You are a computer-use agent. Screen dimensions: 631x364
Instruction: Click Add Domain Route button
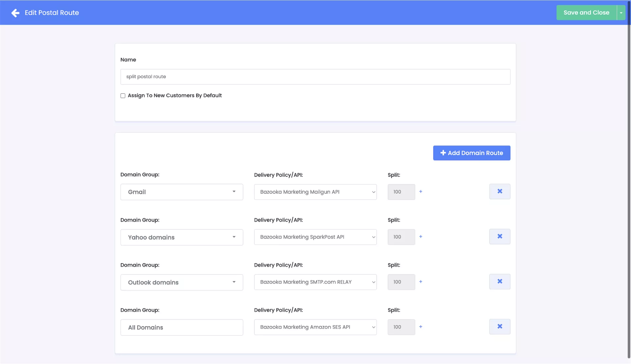[471, 153]
